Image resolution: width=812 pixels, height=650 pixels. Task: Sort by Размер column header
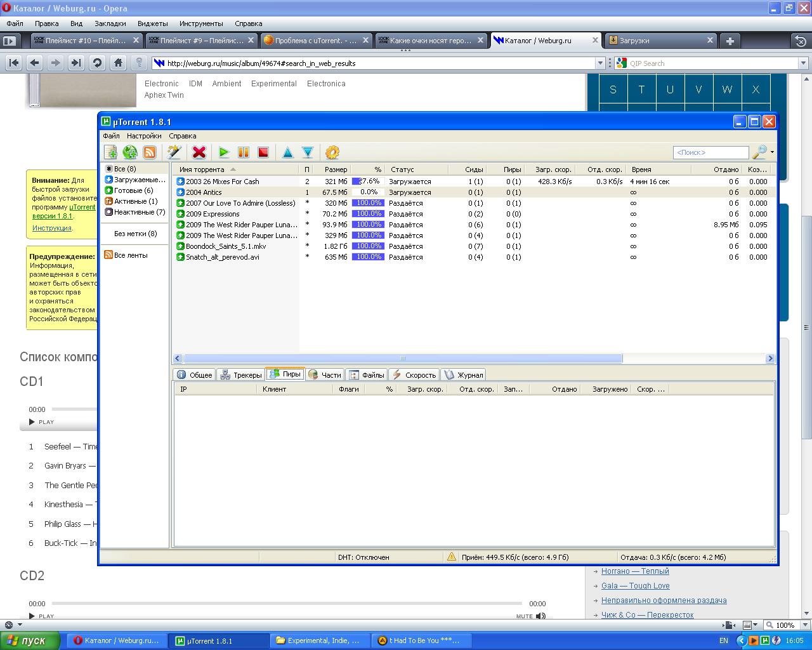tap(332, 169)
